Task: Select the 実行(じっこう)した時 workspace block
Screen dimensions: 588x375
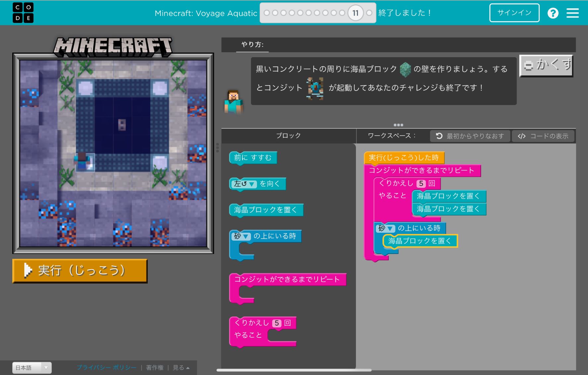Action: coord(404,158)
